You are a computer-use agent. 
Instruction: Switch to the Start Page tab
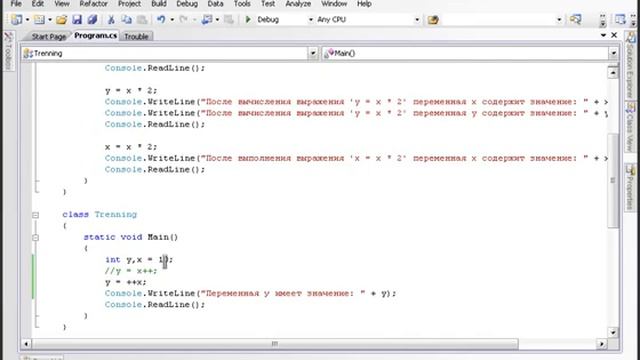pos(48,36)
